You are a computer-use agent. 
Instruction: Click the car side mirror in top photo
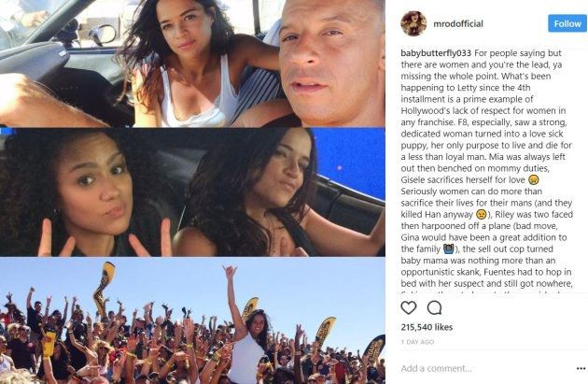click(103, 35)
